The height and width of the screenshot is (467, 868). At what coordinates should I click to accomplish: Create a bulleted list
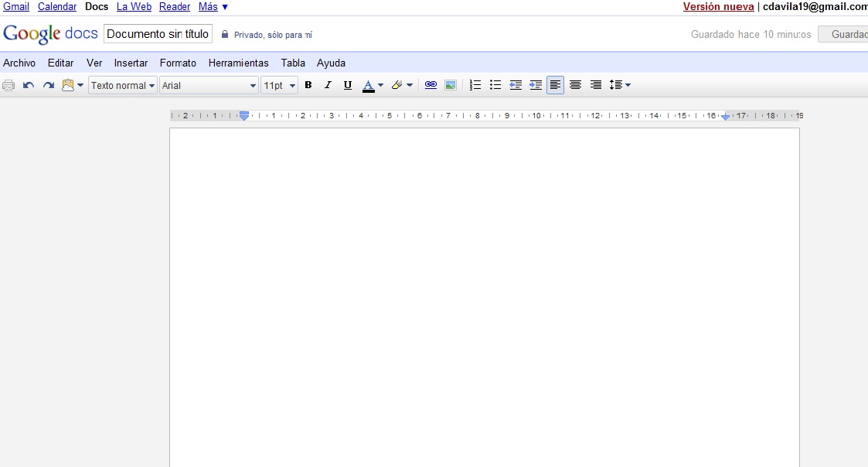495,85
